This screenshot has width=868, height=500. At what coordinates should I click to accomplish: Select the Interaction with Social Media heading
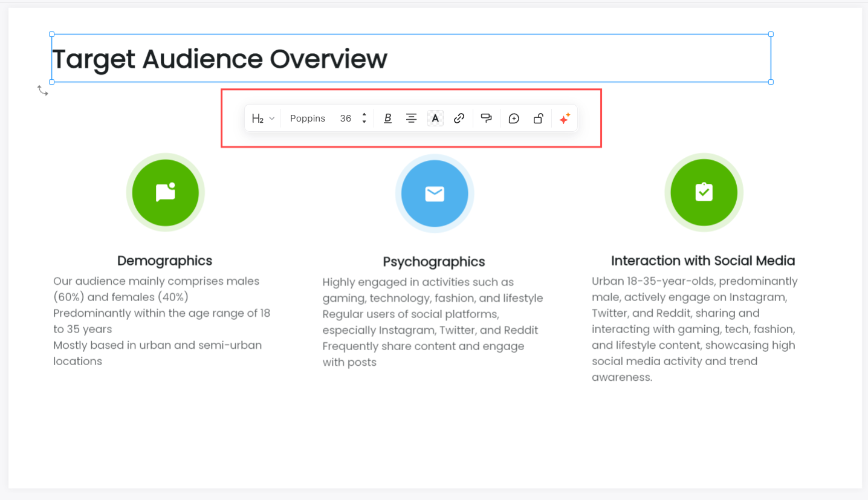pos(703,261)
